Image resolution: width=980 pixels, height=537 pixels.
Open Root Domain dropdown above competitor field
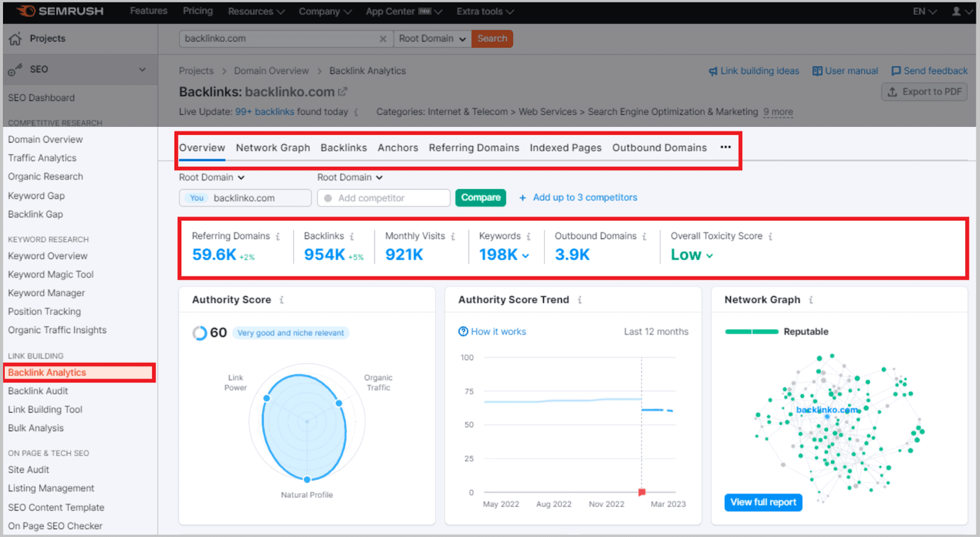pos(350,178)
